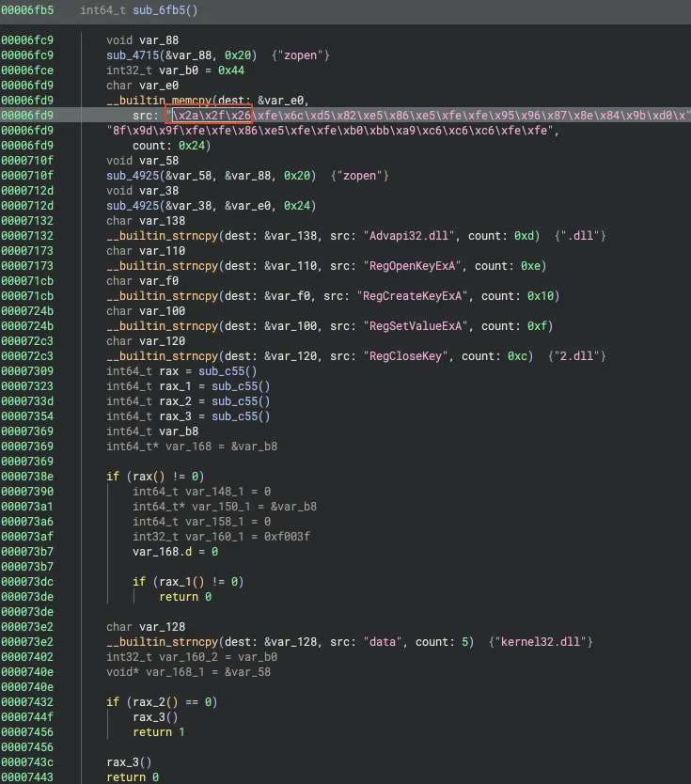This screenshot has height=784, width=691.
Task: Select var_138 in its char declaration
Action: click(x=162, y=221)
